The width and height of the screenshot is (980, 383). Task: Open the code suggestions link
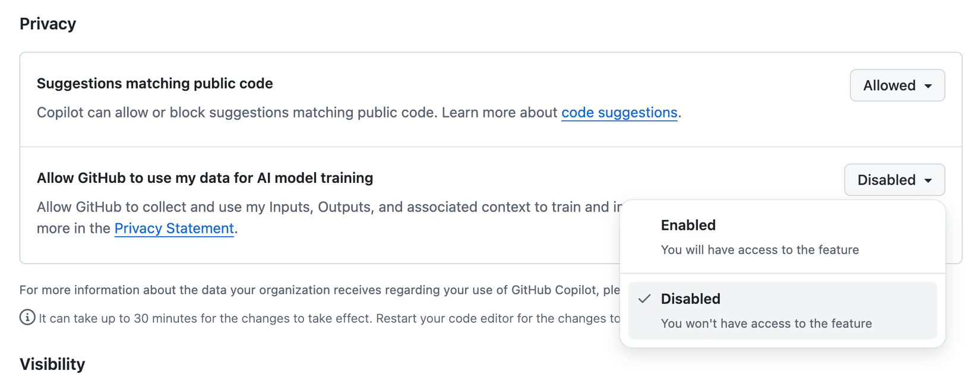(x=619, y=112)
